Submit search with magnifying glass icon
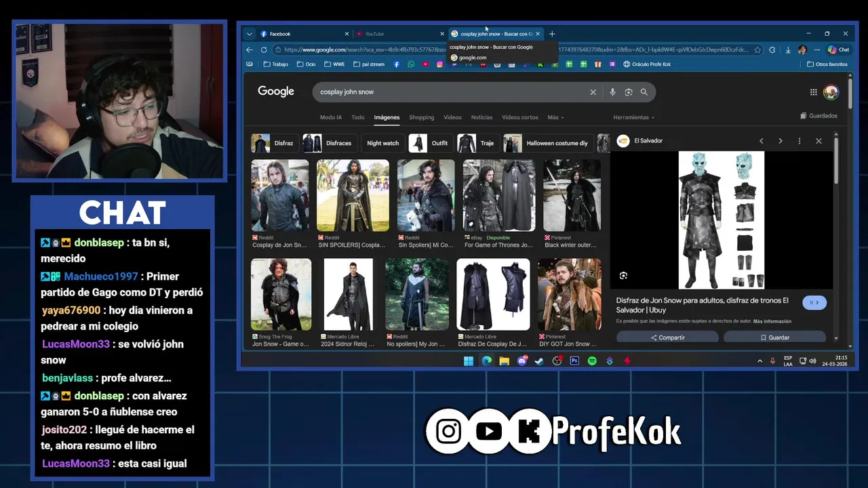 [x=644, y=92]
